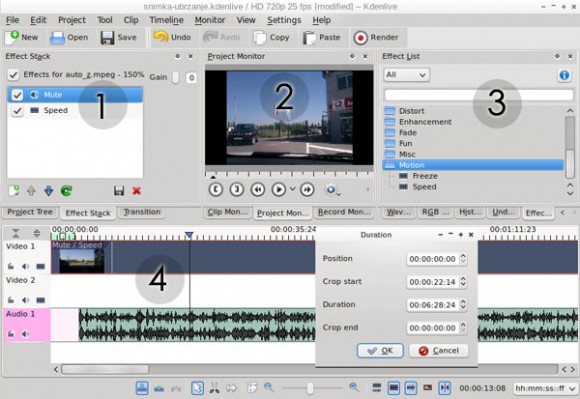This screenshot has width=580, height=399.
Task: Click the Copy toolbar button
Action: point(271,37)
